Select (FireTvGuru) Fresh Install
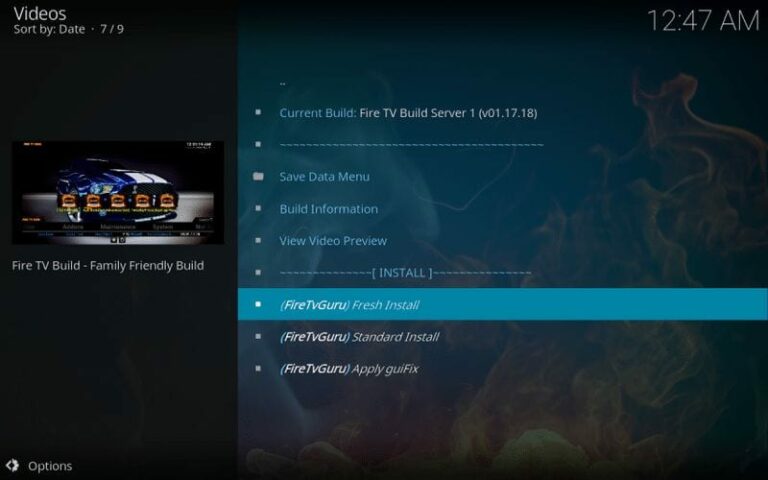This screenshot has width=768, height=480. pos(503,304)
